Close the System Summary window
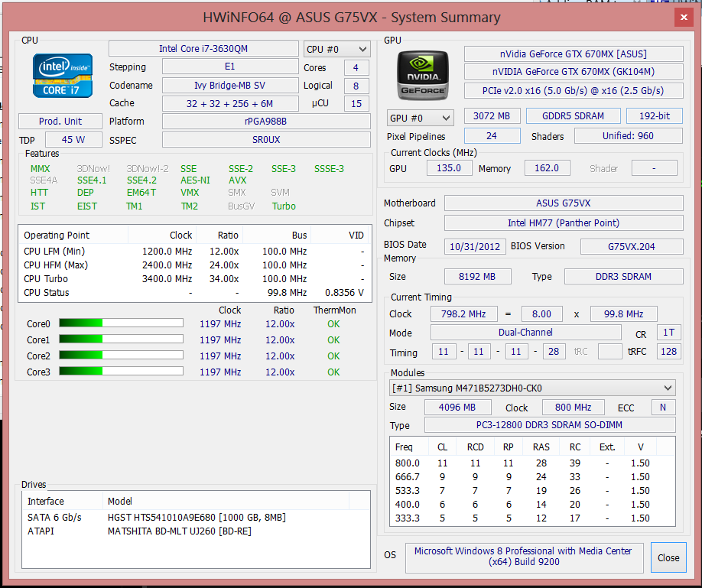702x588 pixels. click(x=684, y=17)
